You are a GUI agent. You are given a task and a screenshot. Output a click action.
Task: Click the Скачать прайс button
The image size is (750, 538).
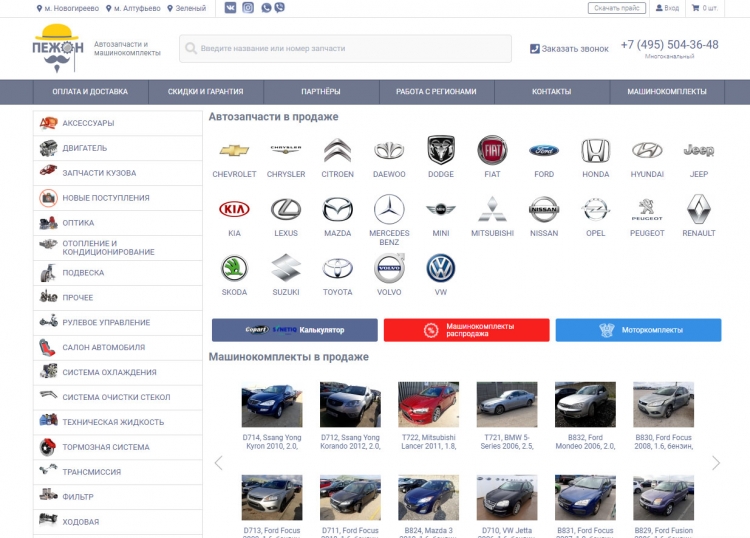click(x=617, y=8)
